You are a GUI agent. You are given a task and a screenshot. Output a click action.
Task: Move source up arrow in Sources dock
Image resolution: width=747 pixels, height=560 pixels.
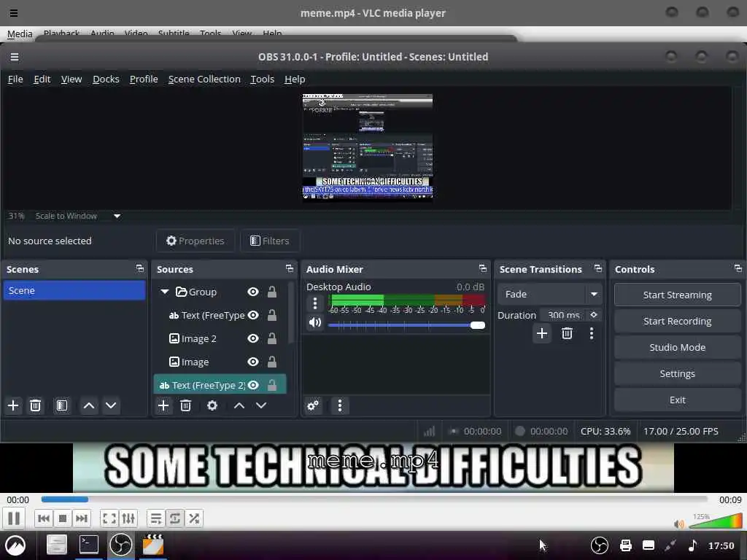(x=239, y=405)
